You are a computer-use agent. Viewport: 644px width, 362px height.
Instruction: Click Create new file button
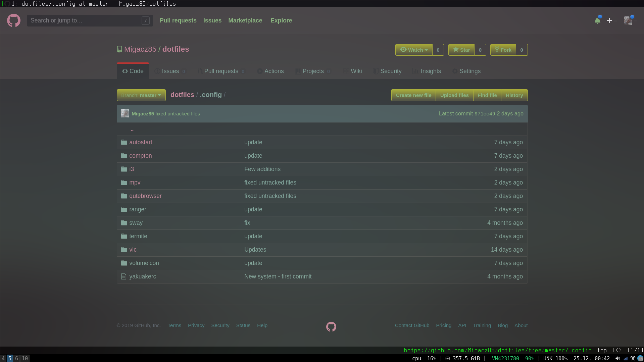413,95
